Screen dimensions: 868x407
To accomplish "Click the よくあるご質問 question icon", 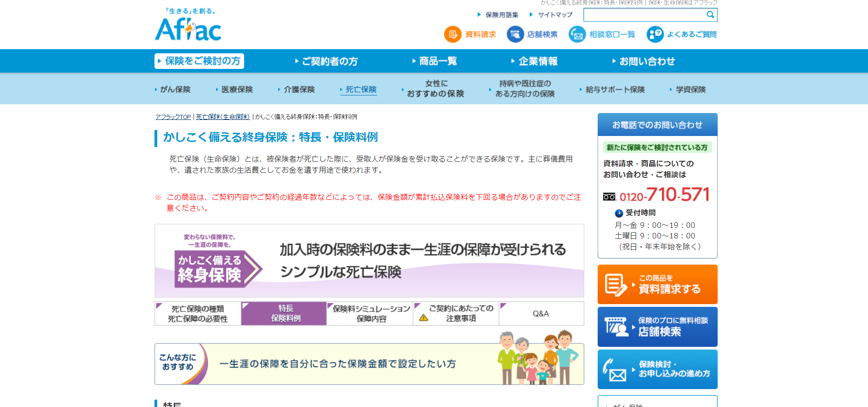I will 655,34.
